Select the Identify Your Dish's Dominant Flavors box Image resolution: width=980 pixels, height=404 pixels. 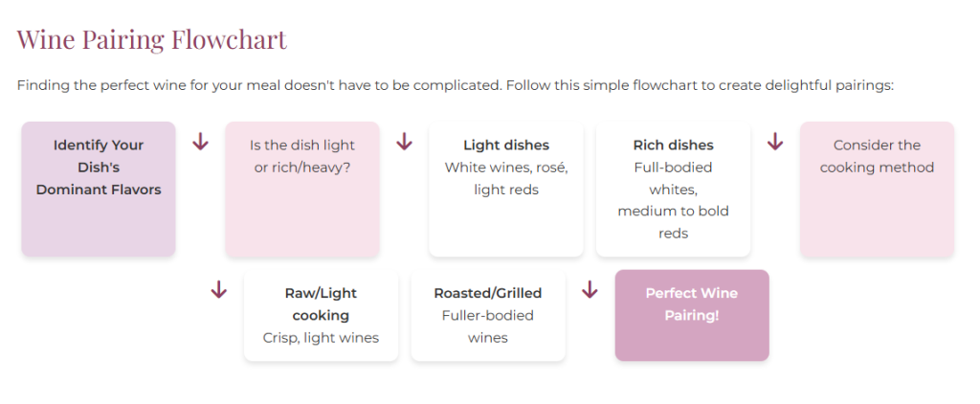coord(99,189)
